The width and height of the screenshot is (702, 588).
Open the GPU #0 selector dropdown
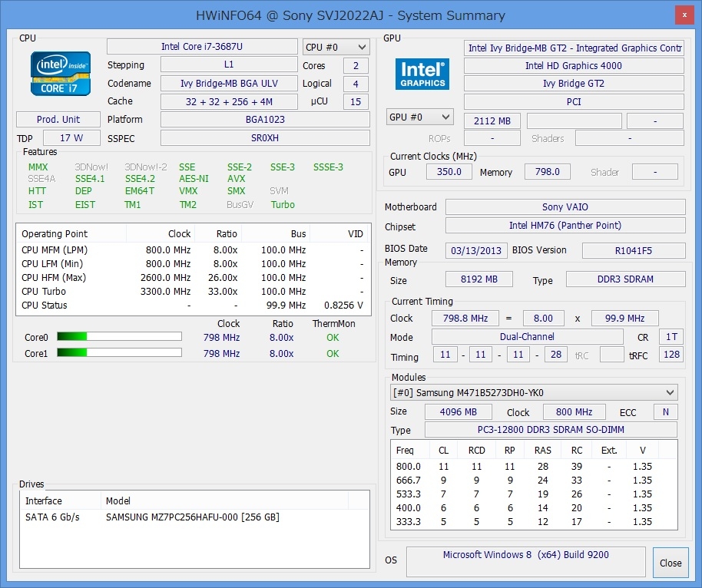420,117
